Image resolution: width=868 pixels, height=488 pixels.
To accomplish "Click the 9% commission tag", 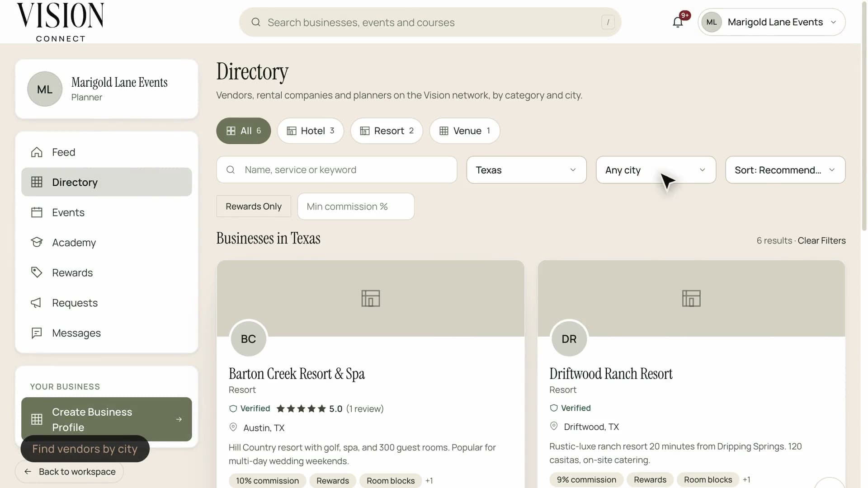I will tap(586, 480).
